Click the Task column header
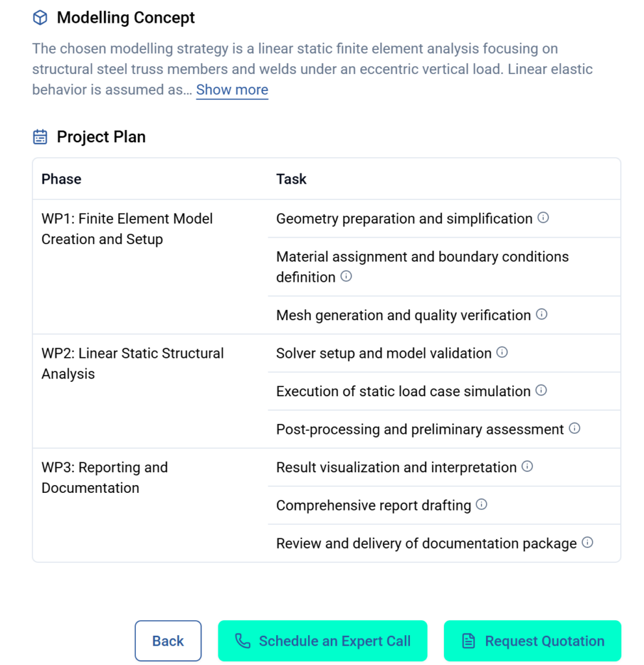 tap(291, 179)
